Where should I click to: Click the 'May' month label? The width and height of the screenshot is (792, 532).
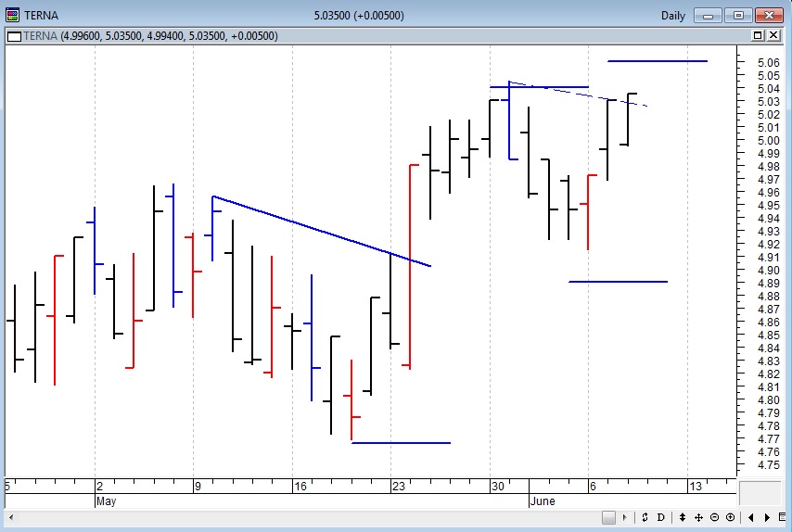106,501
